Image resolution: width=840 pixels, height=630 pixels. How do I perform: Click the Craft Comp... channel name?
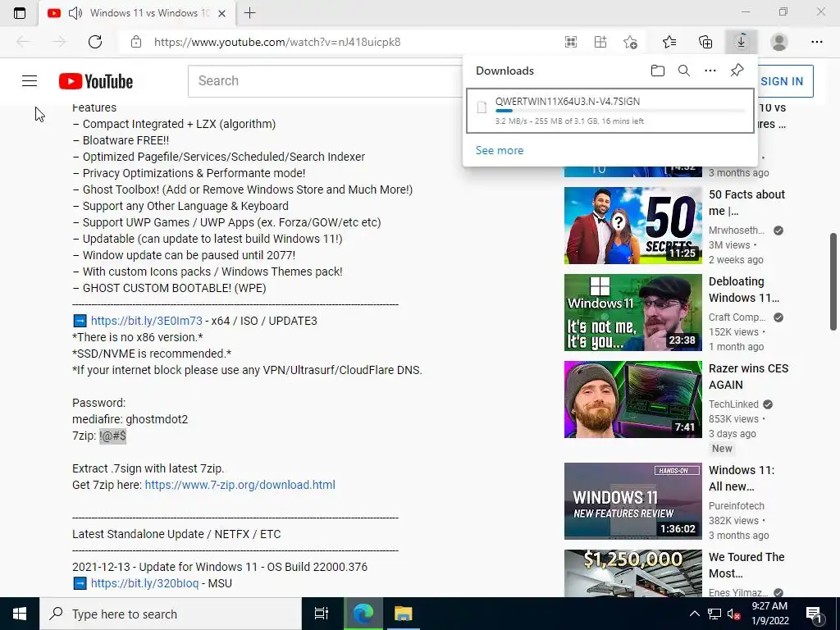click(x=737, y=317)
